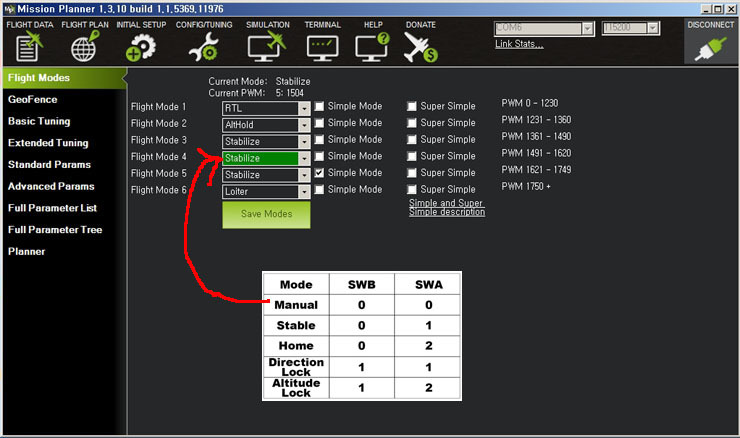This screenshot has width=740, height=438.
Task: Open Standard Params page
Action: coord(49,165)
